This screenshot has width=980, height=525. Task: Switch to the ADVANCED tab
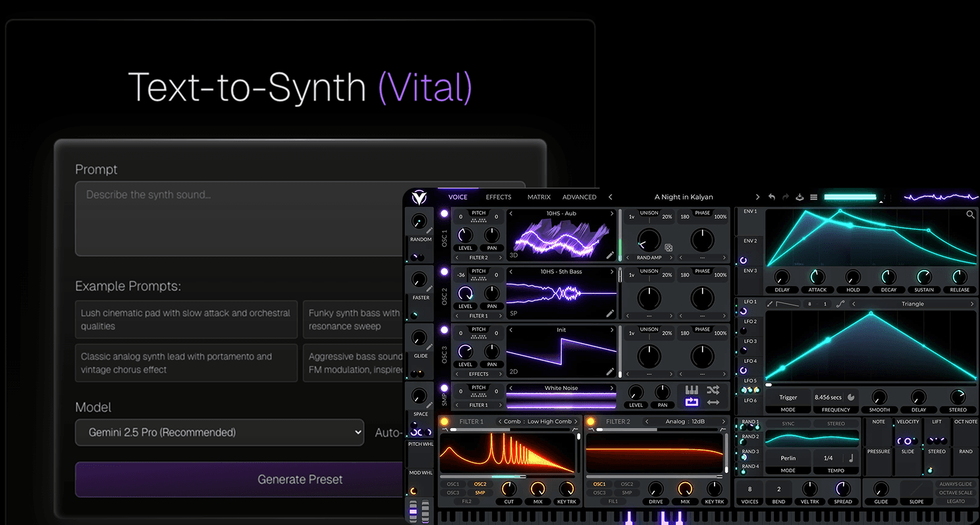pyautogui.click(x=580, y=197)
